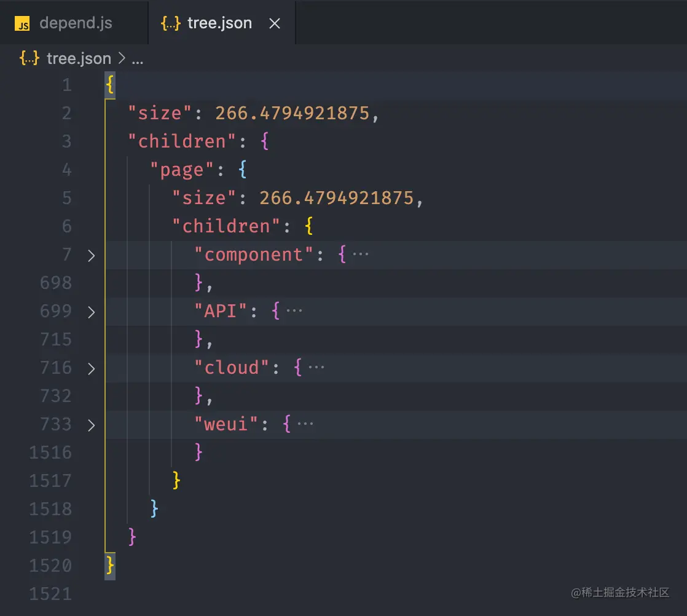Select the "size" key on line 2
The width and height of the screenshot is (687, 616).
click(158, 113)
